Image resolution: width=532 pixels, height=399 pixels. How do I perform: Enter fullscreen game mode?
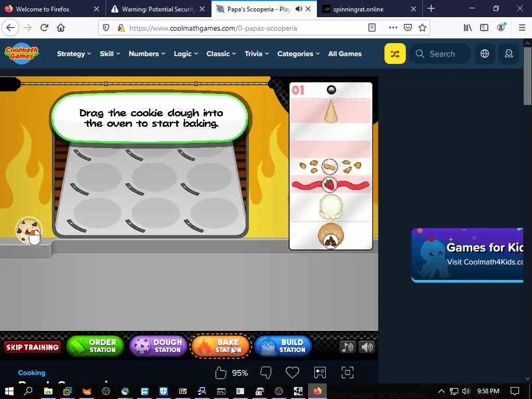[348, 373]
